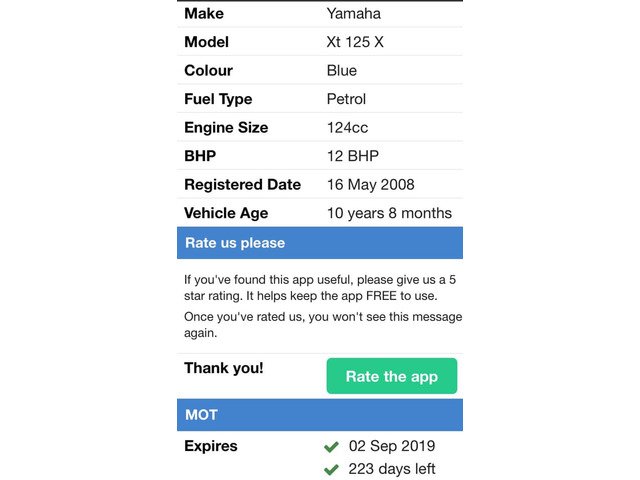Click the Thank you! text
Image resolution: width=640 pixels, height=480 pixels.
(224, 368)
